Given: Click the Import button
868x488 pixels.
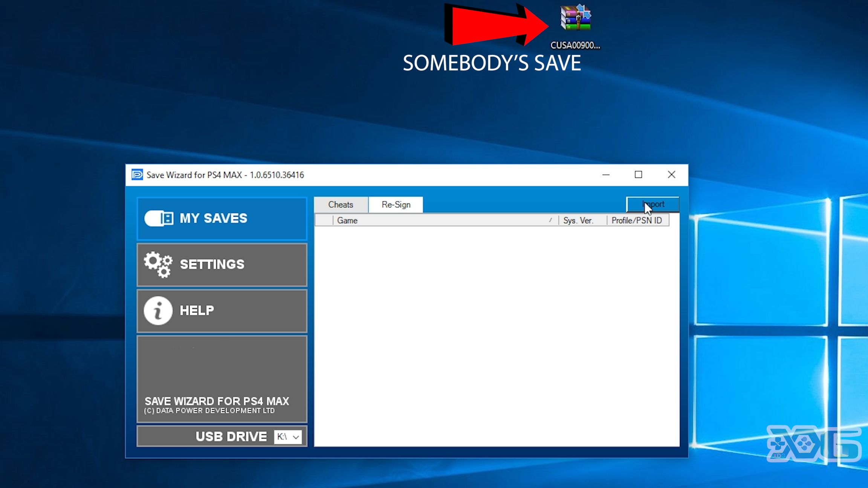Looking at the screenshot, I should point(653,204).
